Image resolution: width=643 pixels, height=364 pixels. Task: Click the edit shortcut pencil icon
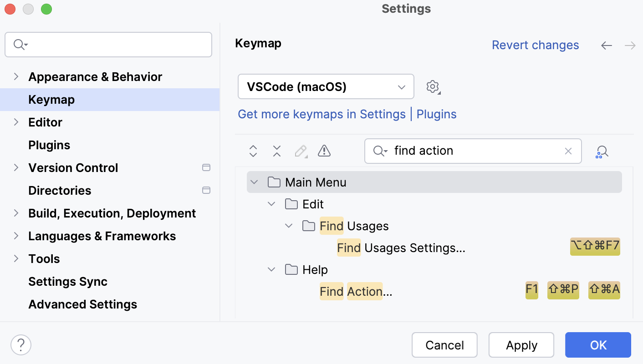tap(301, 151)
